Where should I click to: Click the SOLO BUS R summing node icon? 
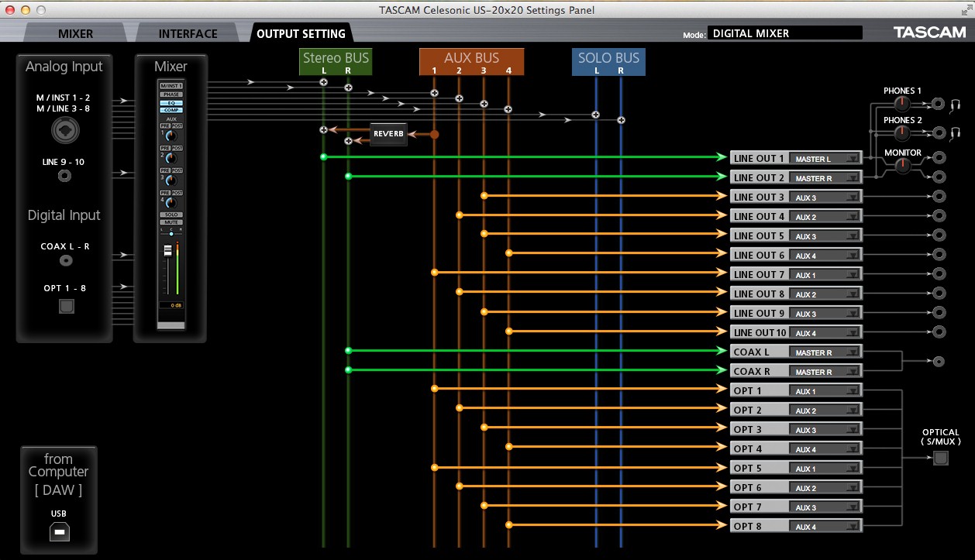(x=621, y=120)
